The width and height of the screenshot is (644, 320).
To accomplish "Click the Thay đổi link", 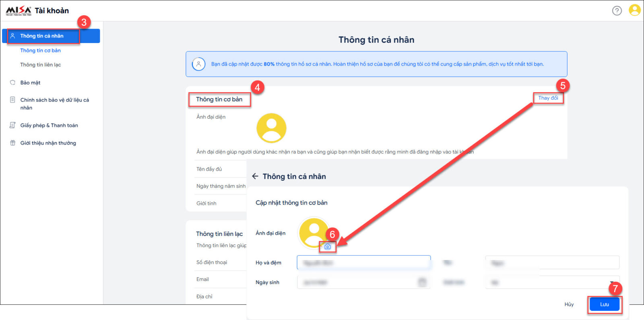I will pos(548,98).
